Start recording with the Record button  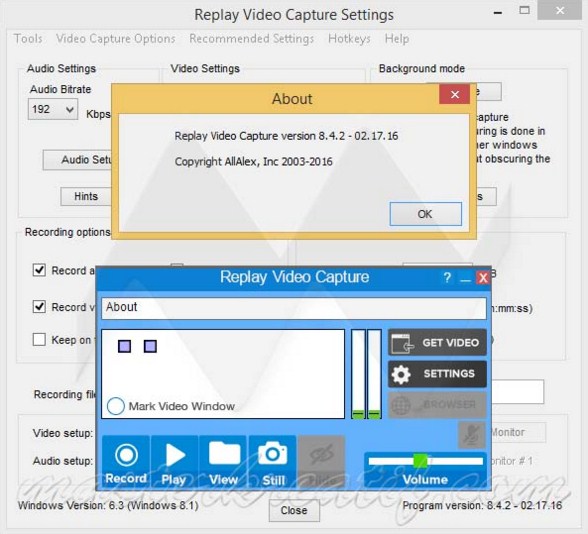(x=126, y=462)
